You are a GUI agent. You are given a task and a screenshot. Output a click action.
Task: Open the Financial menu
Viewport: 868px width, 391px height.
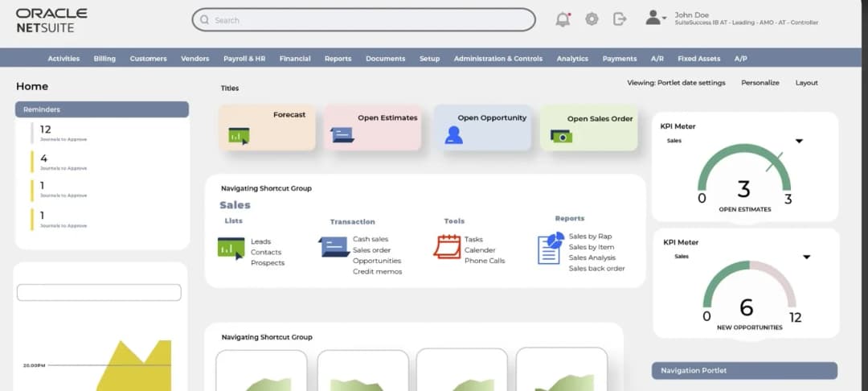tap(295, 58)
